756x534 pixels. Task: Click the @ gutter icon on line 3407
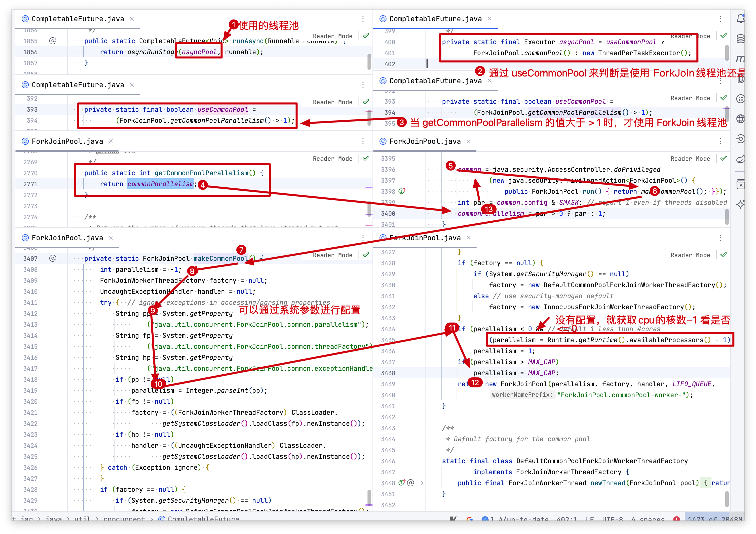(x=53, y=258)
